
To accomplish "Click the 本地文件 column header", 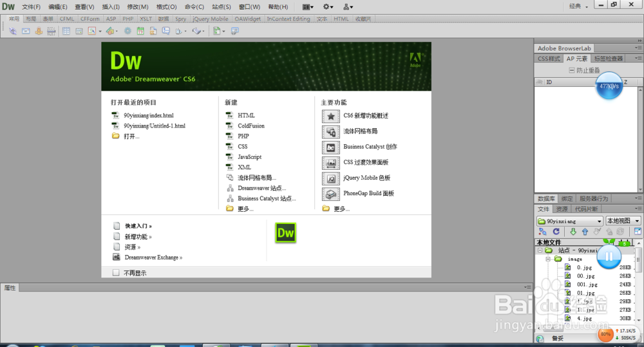I will pyautogui.click(x=549, y=242).
